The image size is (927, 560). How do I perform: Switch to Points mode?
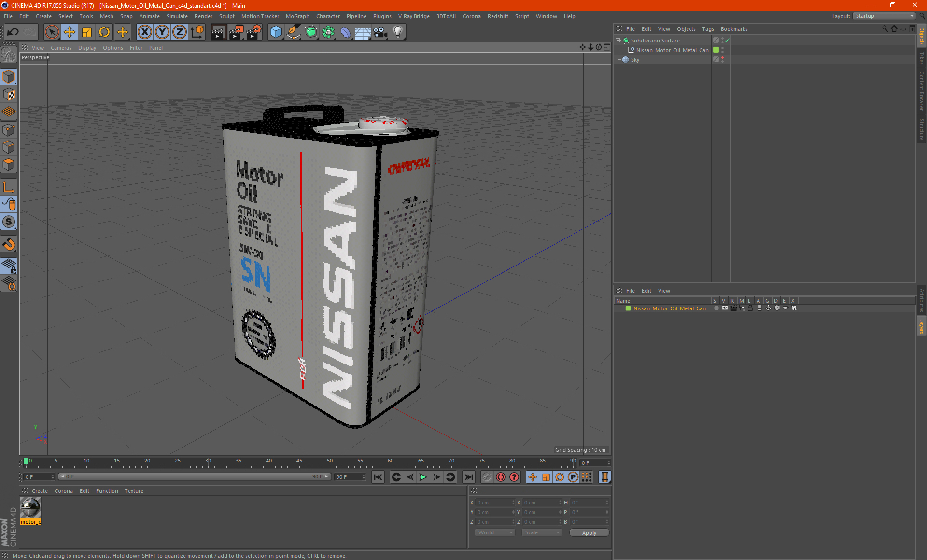[x=9, y=130]
